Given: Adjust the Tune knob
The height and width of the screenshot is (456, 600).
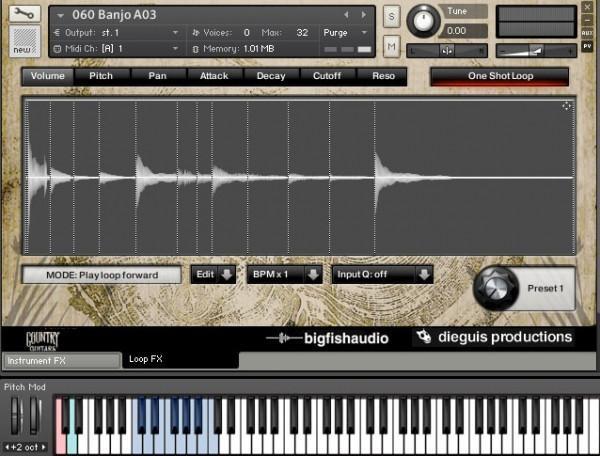Looking at the screenshot, I should point(425,19).
